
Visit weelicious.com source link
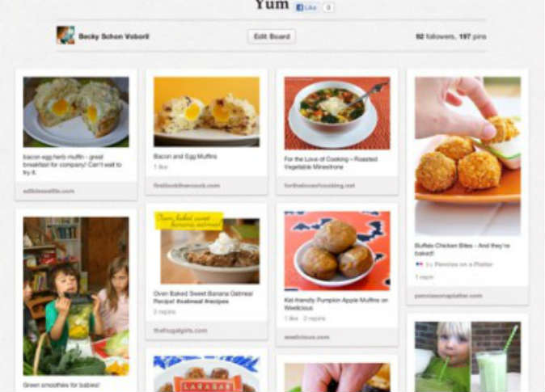[306, 337]
